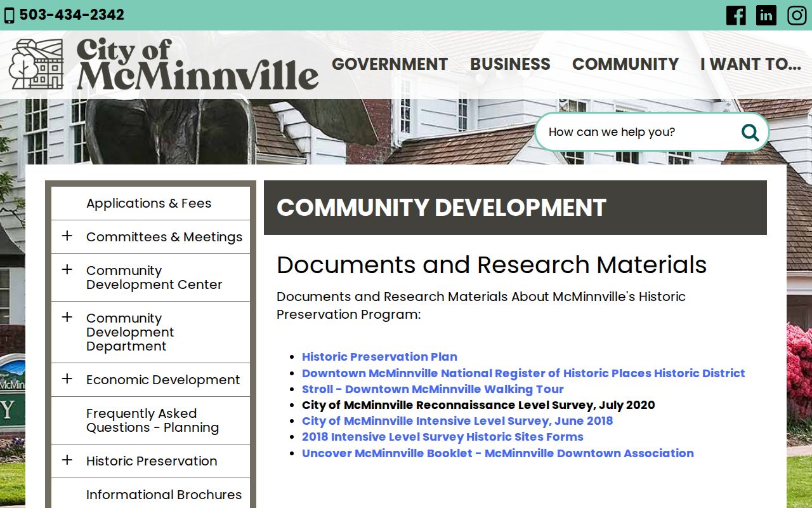Open Community Development Center sidebar link
The height and width of the screenshot is (508, 812).
click(154, 277)
